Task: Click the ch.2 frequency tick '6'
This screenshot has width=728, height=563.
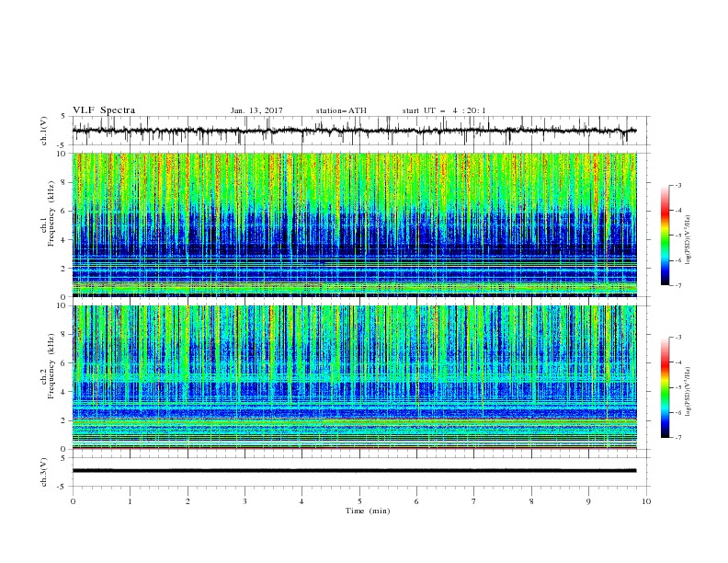Action: tap(64, 363)
